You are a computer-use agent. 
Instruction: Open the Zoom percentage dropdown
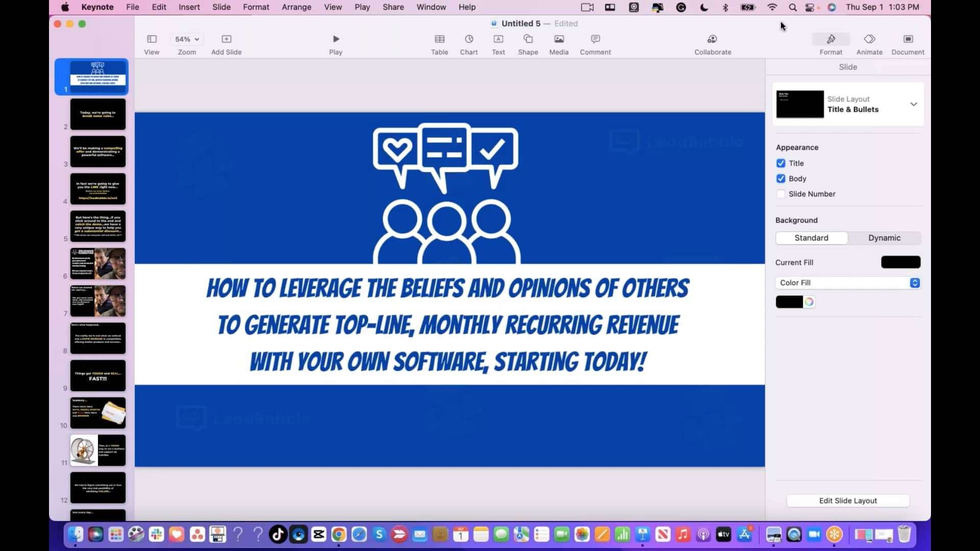[186, 39]
